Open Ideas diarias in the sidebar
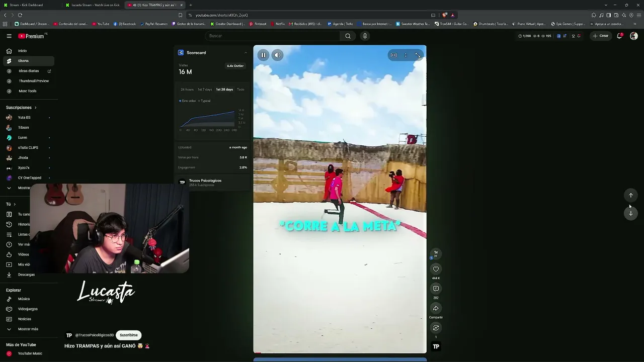644x362 pixels. point(28,71)
